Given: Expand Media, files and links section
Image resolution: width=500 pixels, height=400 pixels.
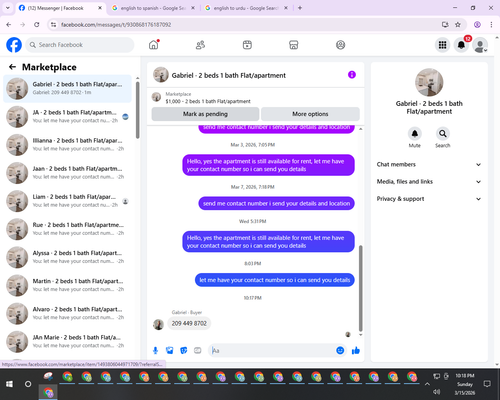Looking at the screenshot, I should tap(429, 182).
